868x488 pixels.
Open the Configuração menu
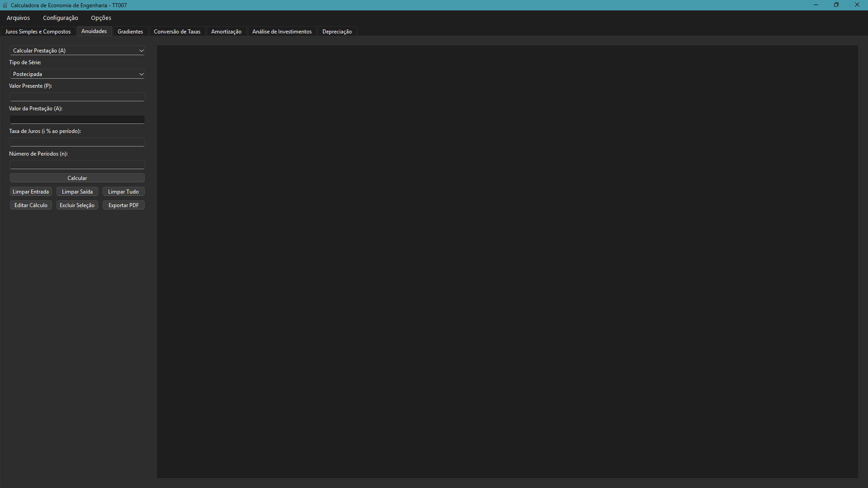61,18
